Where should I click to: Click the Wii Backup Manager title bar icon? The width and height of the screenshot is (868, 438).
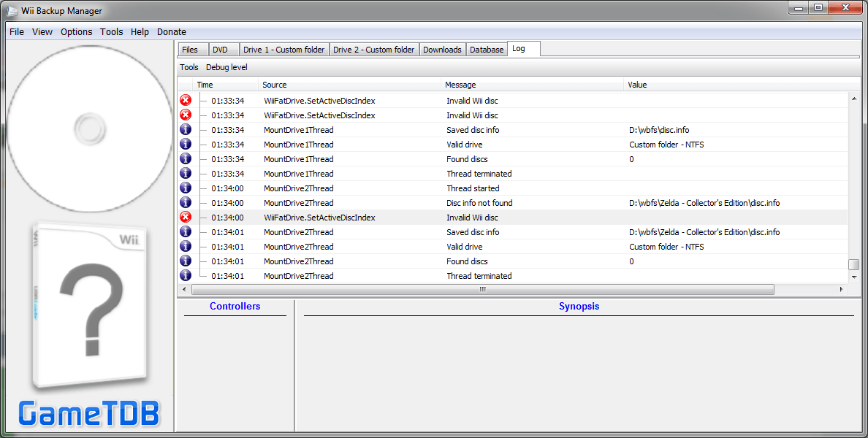click(x=12, y=10)
